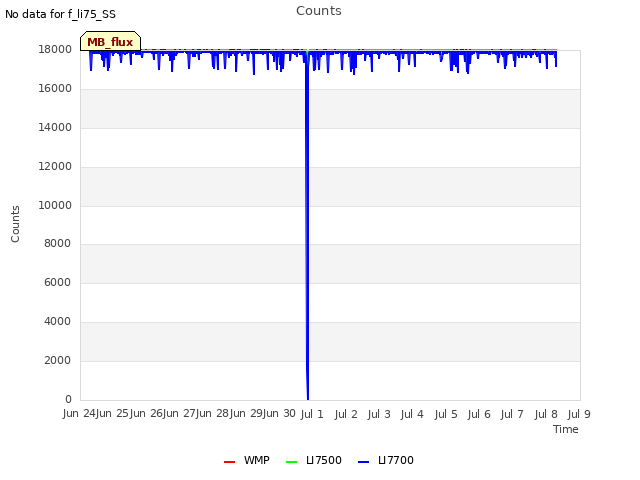Click the 'Jun 24' x-axis date label
Screen dimensions: 640x480
click(79, 413)
